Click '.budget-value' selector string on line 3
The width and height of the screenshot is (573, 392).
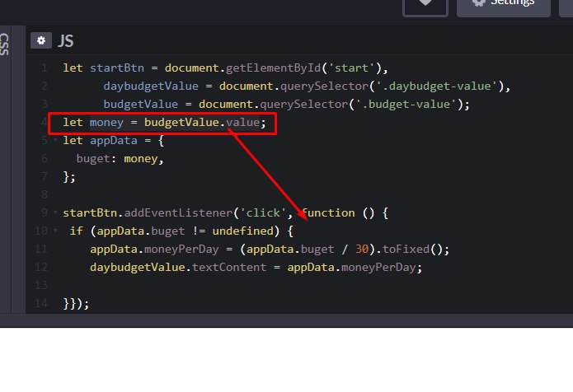tap(406, 105)
